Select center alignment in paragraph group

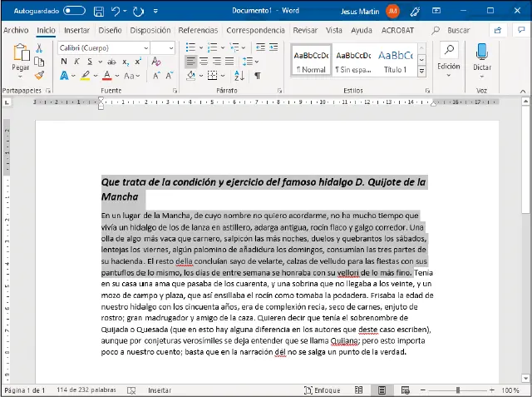click(x=204, y=62)
